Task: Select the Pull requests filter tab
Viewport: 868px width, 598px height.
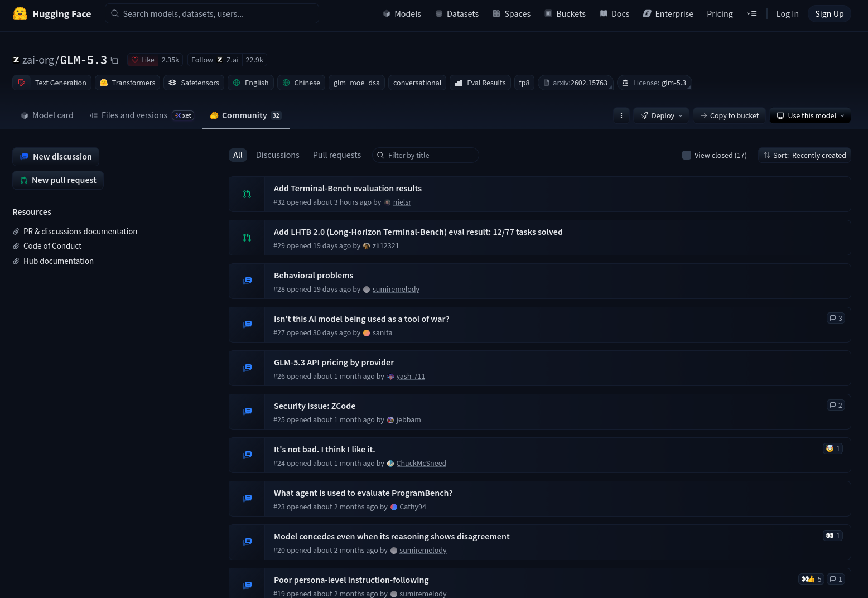Action: [x=337, y=155]
